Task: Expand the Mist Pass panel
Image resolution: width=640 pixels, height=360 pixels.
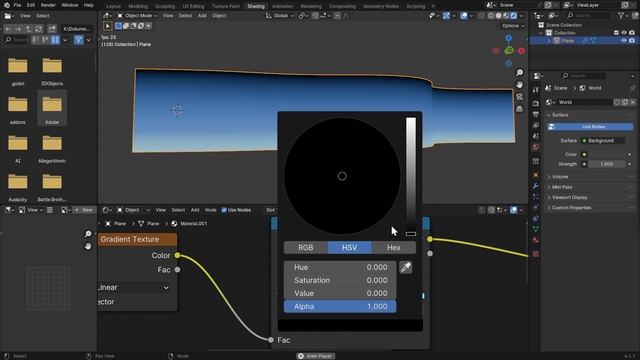Action: pos(562,187)
